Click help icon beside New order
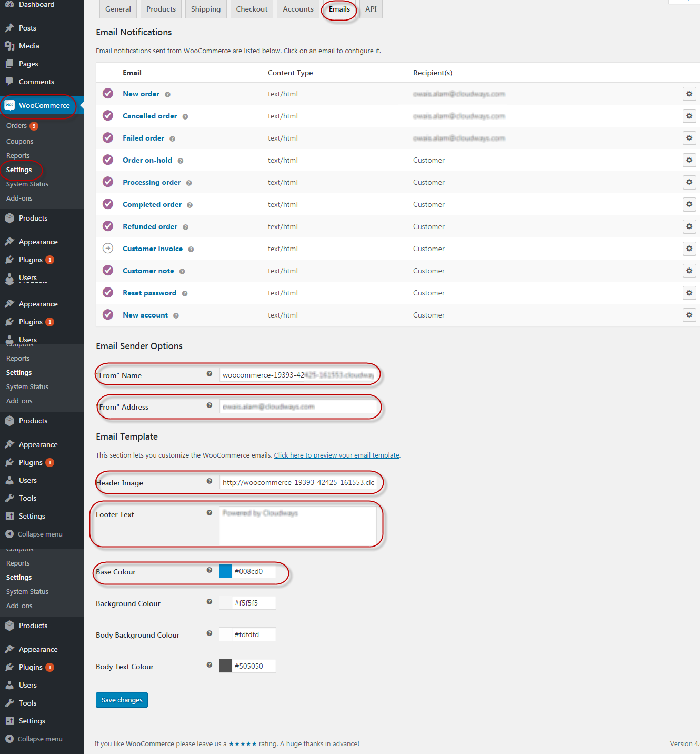Screen dimensions: 700x754 [x=167, y=95]
